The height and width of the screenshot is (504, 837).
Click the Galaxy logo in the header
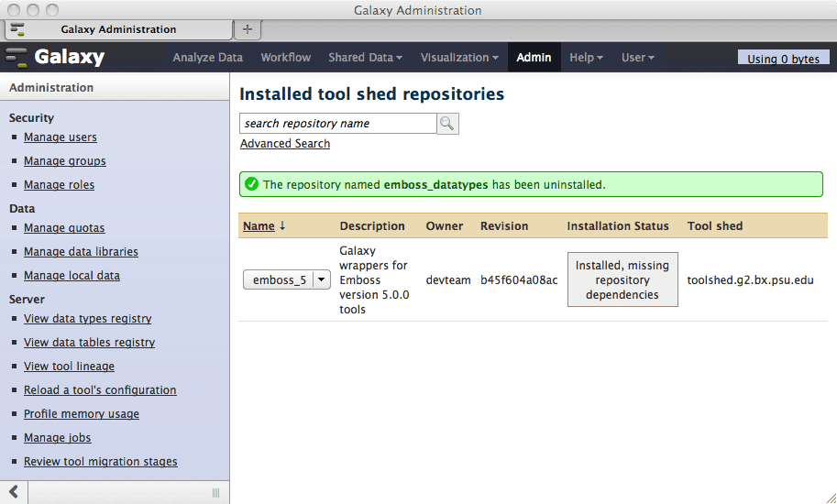(56, 58)
